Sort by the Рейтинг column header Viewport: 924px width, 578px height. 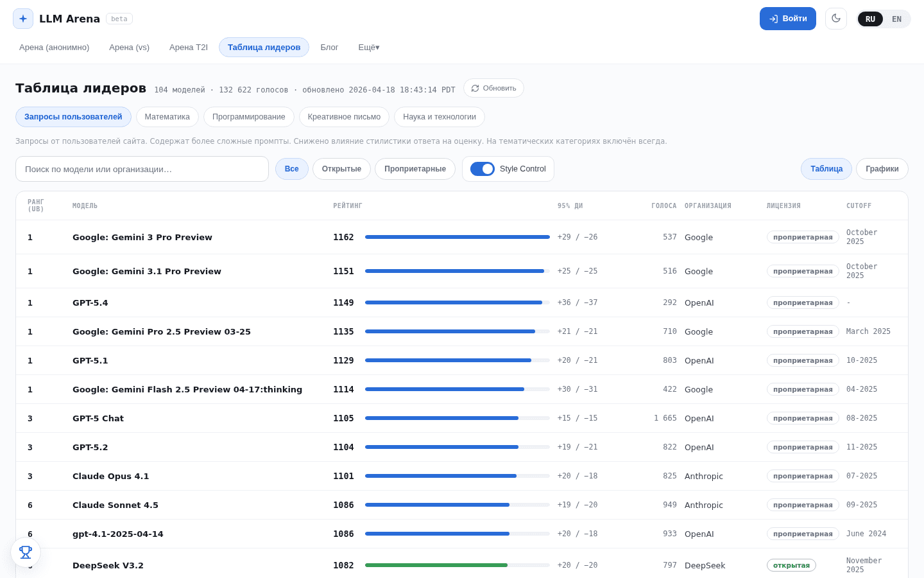coord(348,206)
